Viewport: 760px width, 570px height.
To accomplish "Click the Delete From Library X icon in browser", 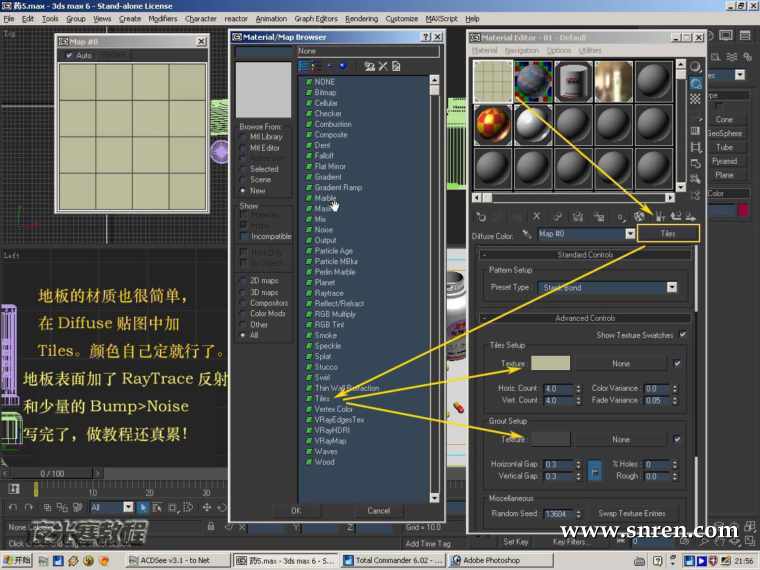I will tap(383, 66).
